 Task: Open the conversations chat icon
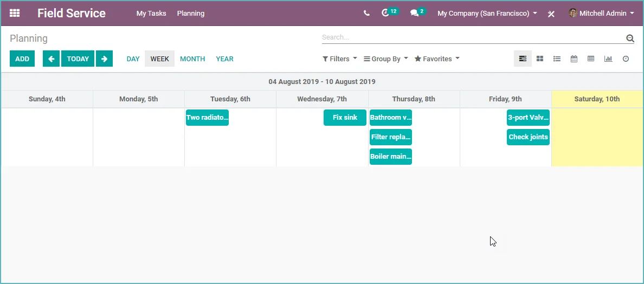click(414, 13)
